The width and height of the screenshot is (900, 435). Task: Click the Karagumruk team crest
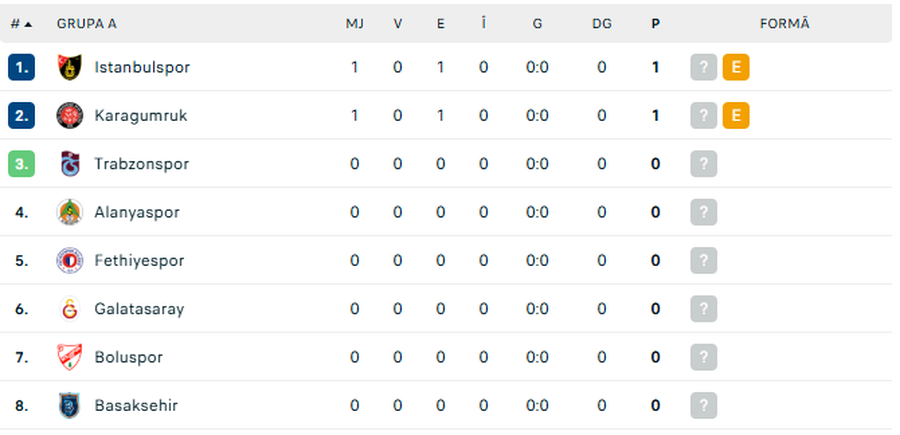tap(69, 115)
